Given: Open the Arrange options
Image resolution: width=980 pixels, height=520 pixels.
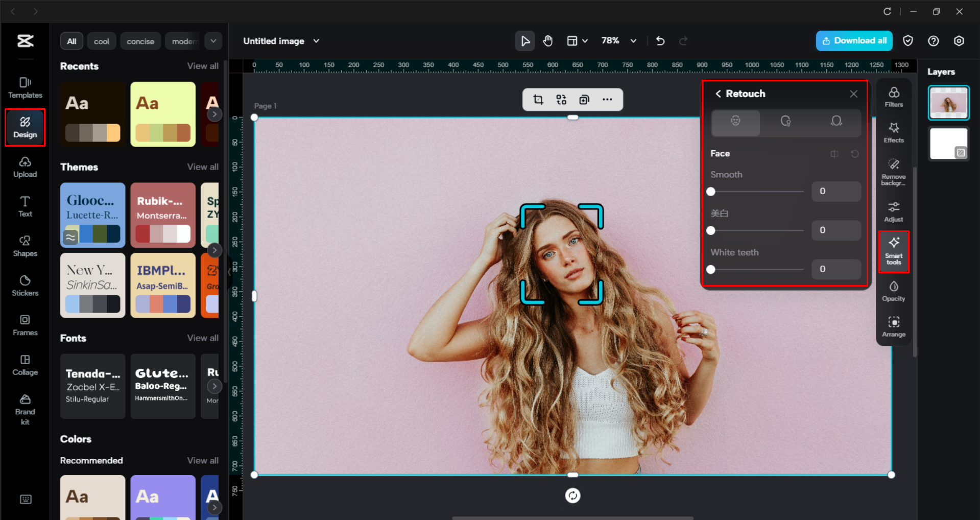Looking at the screenshot, I should coord(893,326).
